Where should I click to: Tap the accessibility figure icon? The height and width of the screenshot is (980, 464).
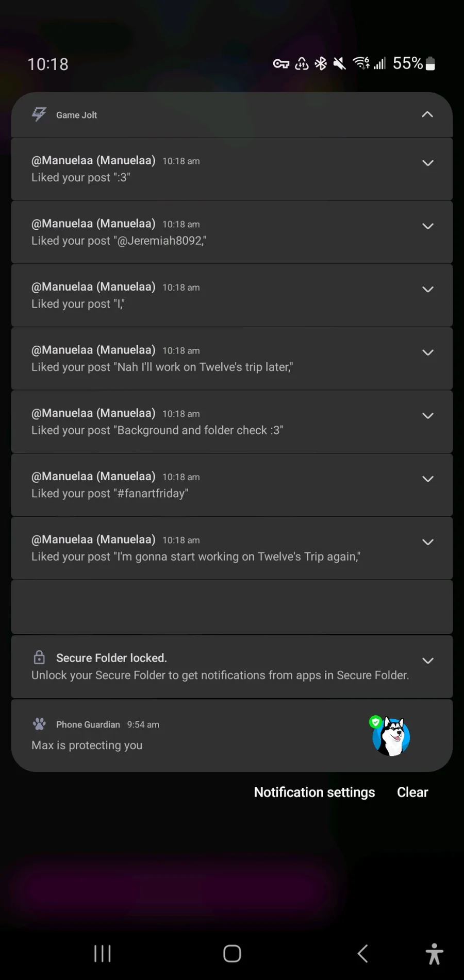tap(434, 954)
